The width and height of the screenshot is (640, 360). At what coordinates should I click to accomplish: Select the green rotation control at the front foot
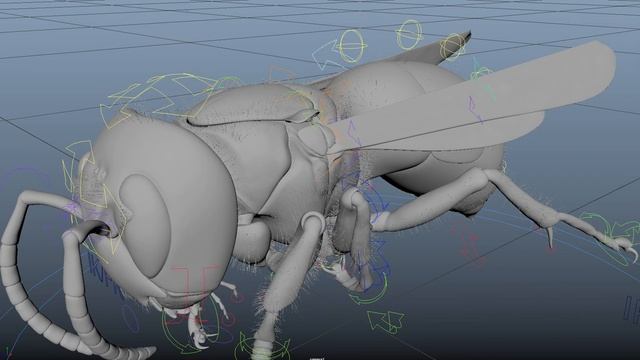[x=263, y=347]
